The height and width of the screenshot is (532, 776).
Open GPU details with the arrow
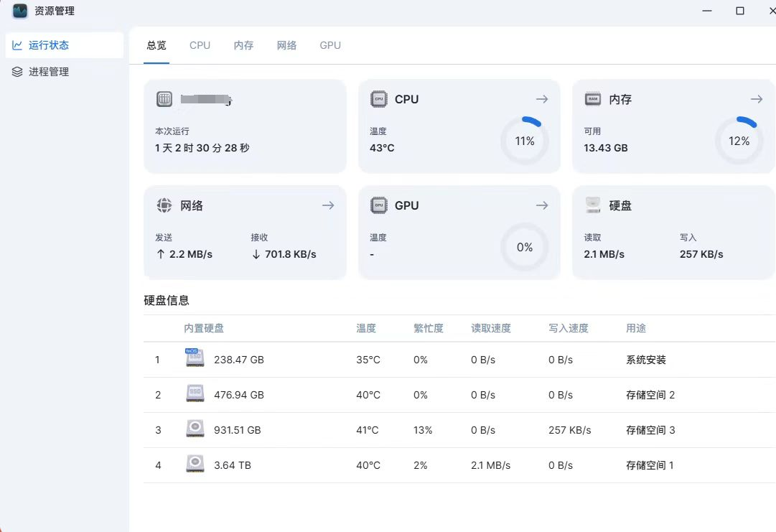click(542, 205)
